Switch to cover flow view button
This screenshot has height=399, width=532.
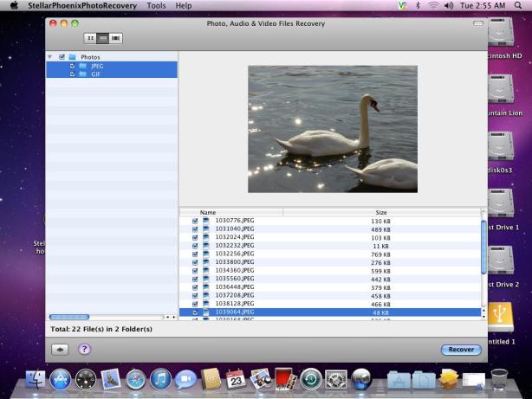coord(116,38)
